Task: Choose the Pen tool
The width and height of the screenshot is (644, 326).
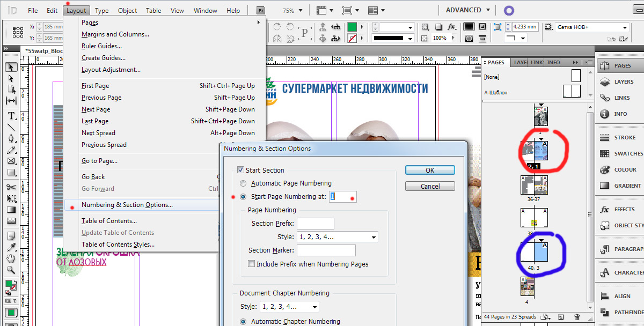Action: point(11,138)
